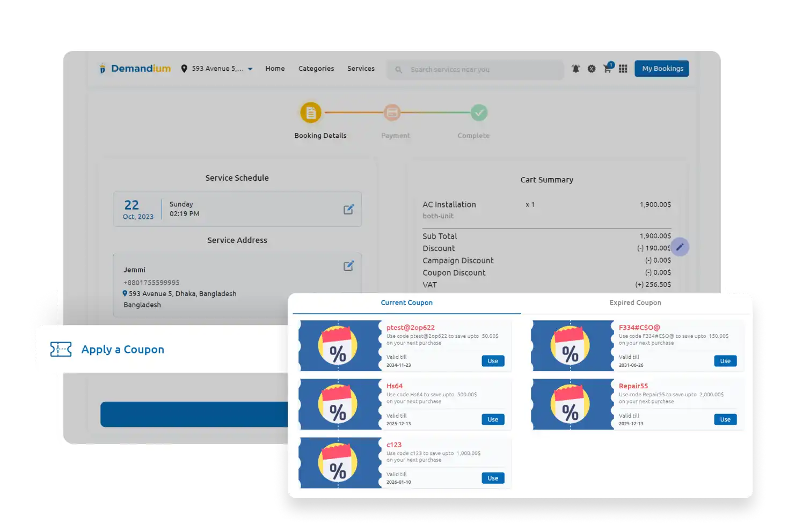Click the Coupon Discount label
Screen dimensions: 788x532
pos(454,273)
